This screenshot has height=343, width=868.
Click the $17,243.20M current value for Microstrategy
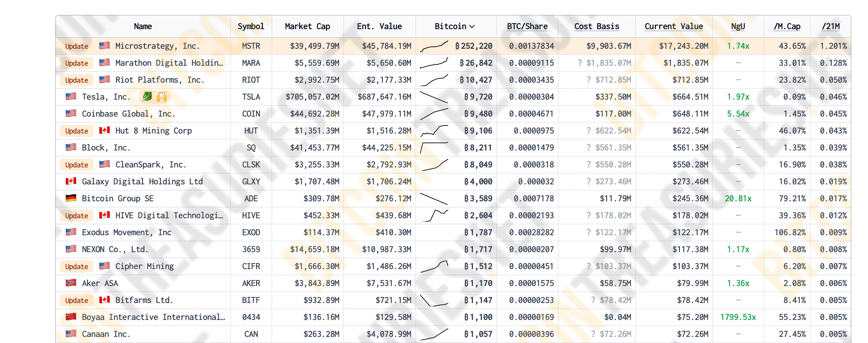click(x=683, y=46)
